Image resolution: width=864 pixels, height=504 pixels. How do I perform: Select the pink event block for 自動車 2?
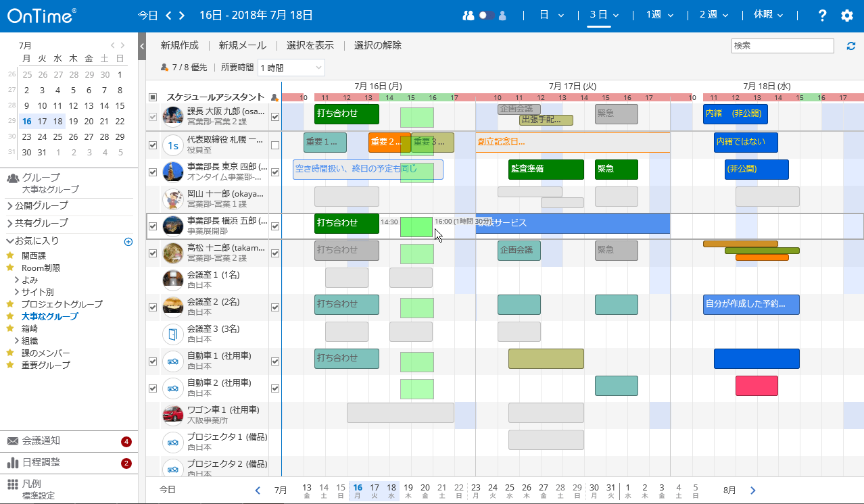pyautogui.click(x=757, y=386)
